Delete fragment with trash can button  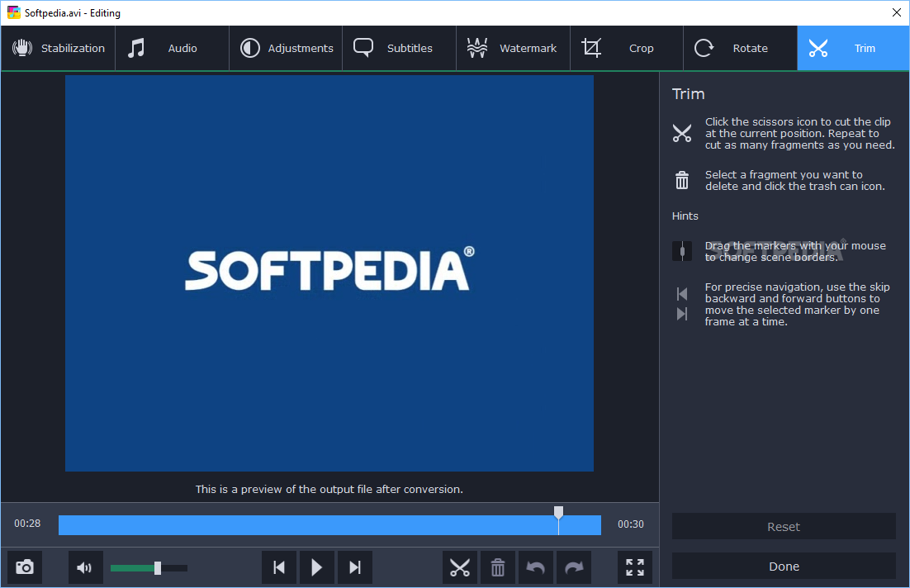pyautogui.click(x=497, y=567)
